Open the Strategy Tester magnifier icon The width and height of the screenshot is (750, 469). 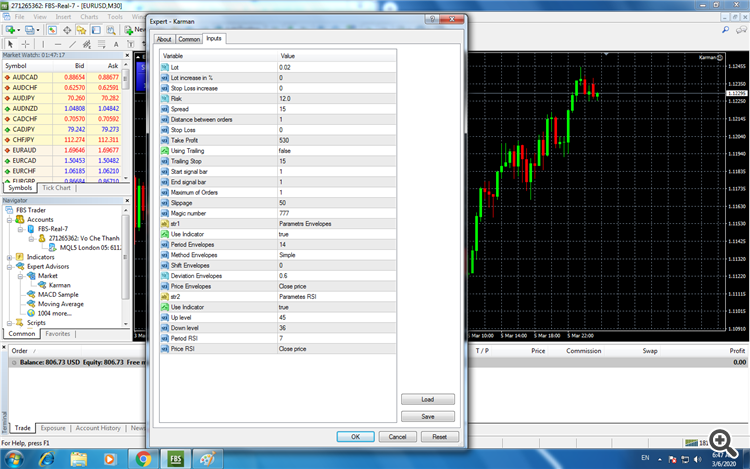coord(111,30)
